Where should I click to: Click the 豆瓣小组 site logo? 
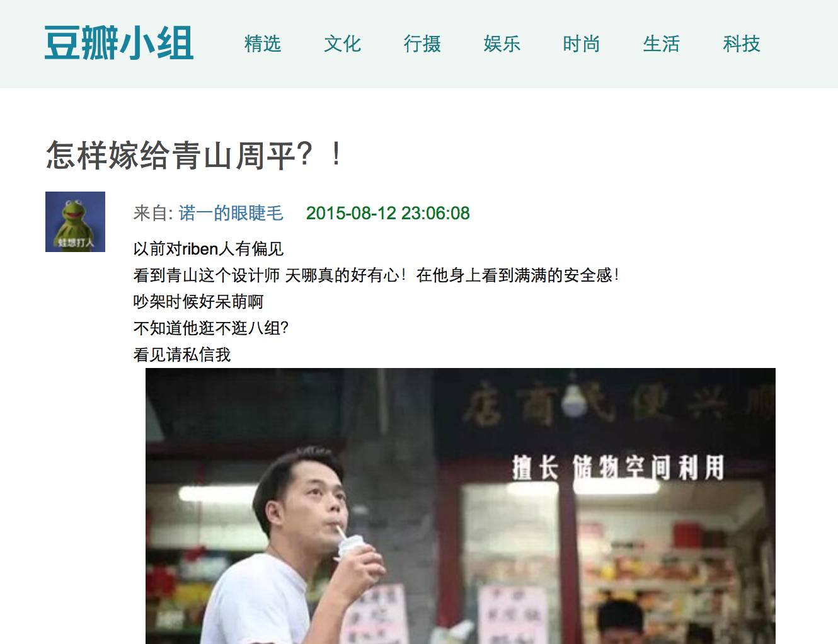[118, 43]
